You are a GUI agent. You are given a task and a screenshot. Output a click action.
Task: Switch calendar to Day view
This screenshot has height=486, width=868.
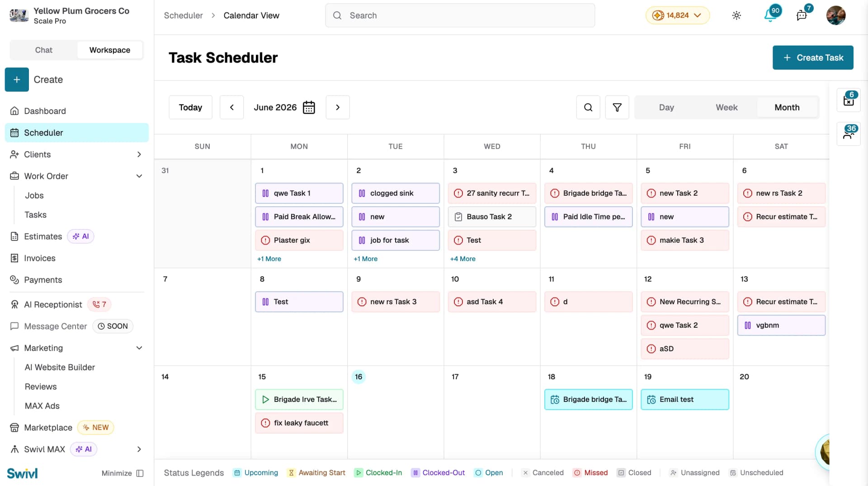pos(666,108)
